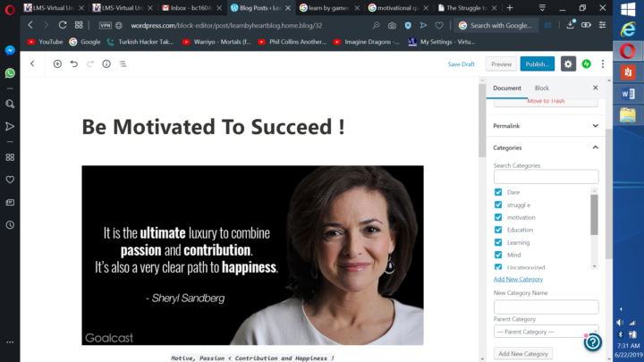Open the content structure info icon
The height and width of the screenshot is (362, 644).
click(106, 64)
